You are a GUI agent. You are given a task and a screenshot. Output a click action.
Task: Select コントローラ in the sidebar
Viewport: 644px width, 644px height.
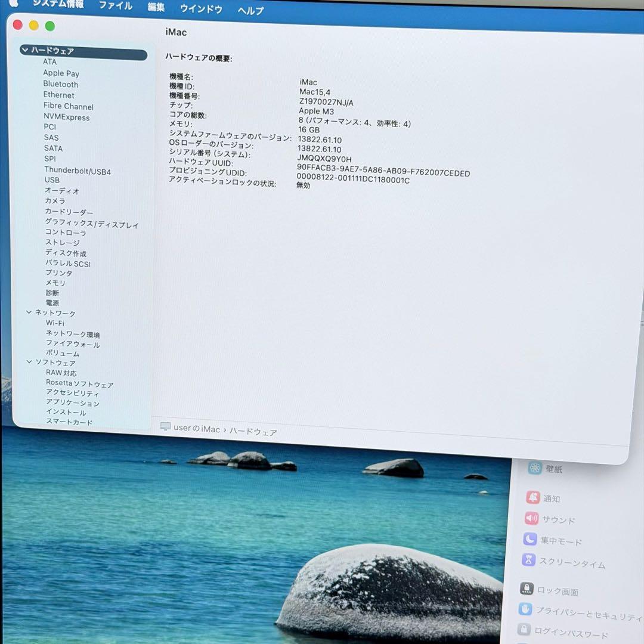coord(66,232)
